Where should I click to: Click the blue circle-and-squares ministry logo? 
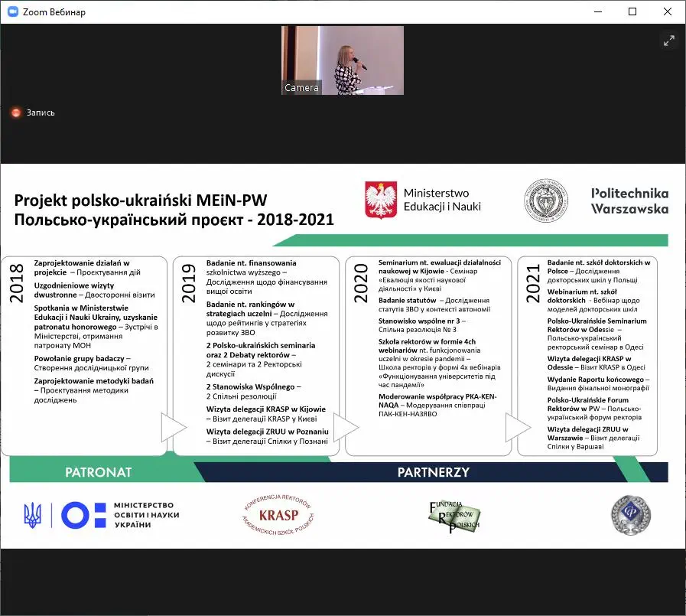pos(83,515)
